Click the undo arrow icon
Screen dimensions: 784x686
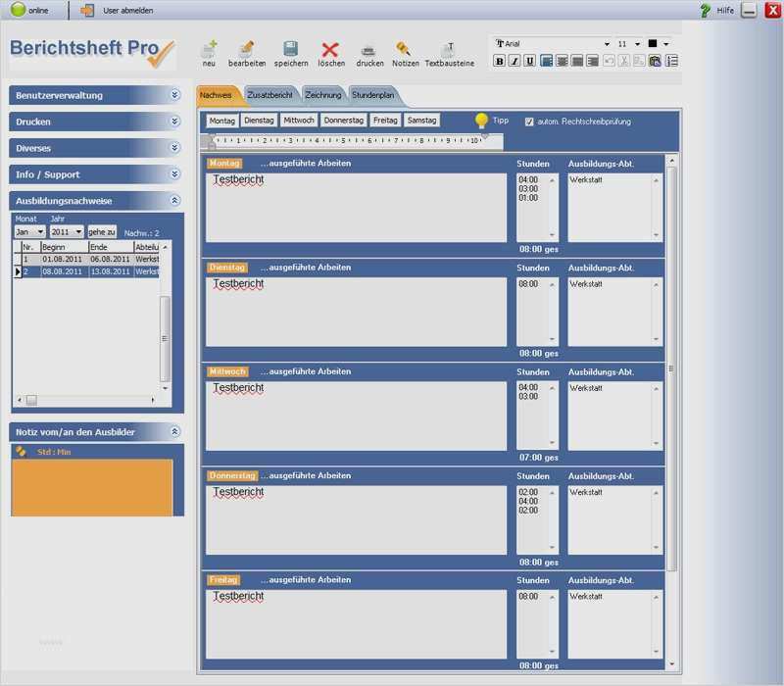tap(609, 61)
